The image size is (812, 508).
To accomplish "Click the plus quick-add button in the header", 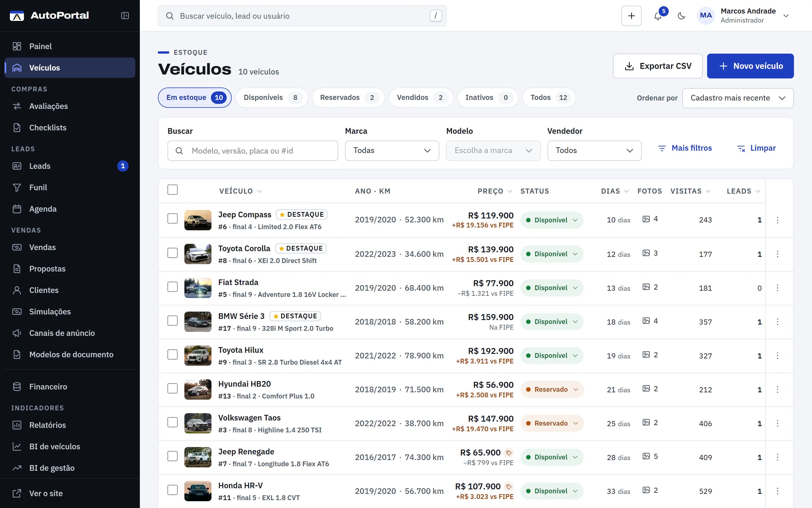I will 632,16.
